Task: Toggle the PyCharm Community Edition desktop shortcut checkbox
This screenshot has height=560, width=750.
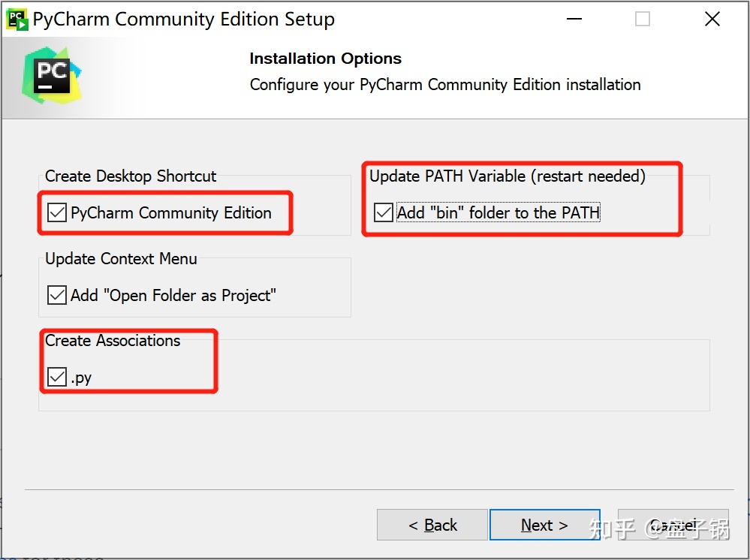Action: coord(57,212)
